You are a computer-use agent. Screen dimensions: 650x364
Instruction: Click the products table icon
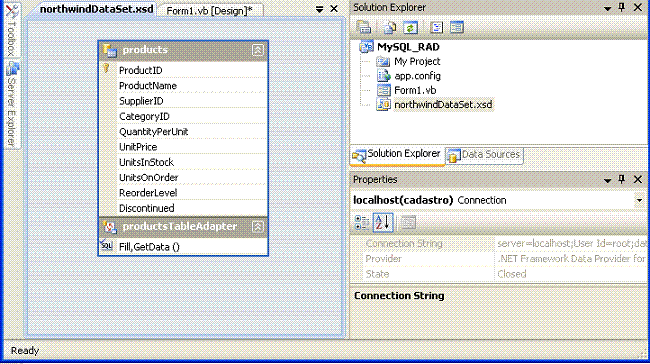110,50
